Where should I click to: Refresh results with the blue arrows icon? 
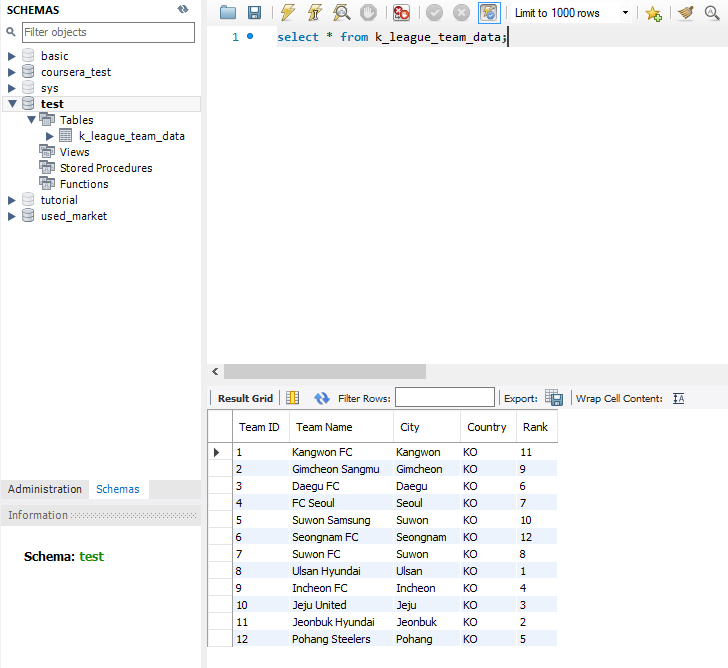(322, 398)
